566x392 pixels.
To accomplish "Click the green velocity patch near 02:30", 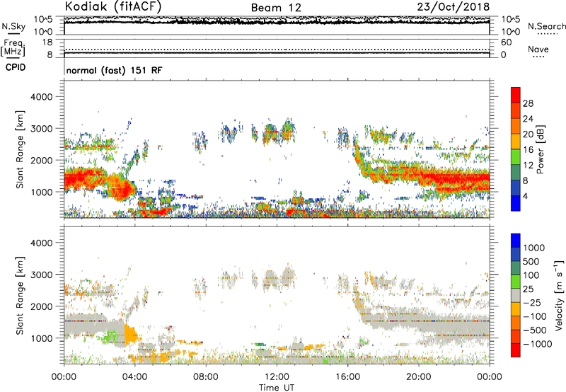I will (x=110, y=338).
